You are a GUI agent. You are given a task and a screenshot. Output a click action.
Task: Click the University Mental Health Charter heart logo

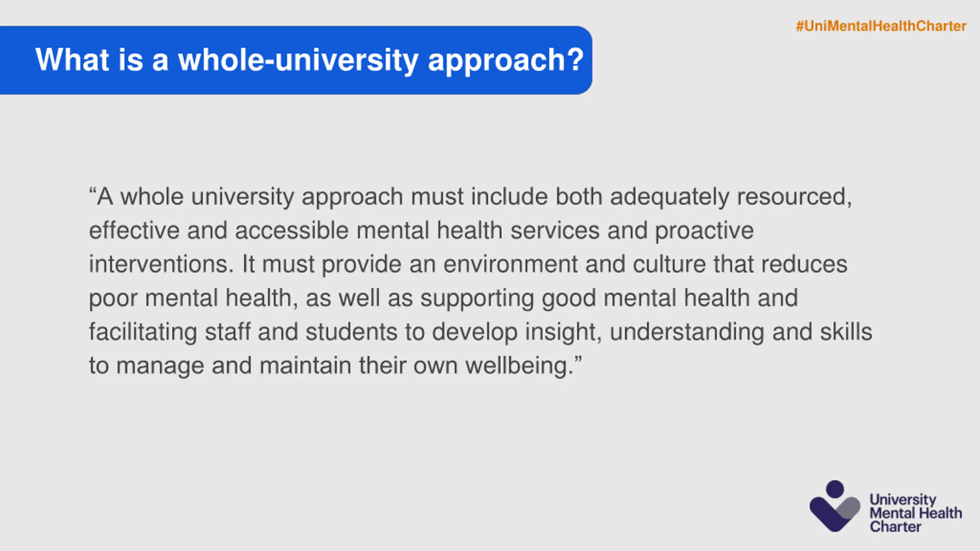pyautogui.click(x=835, y=506)
